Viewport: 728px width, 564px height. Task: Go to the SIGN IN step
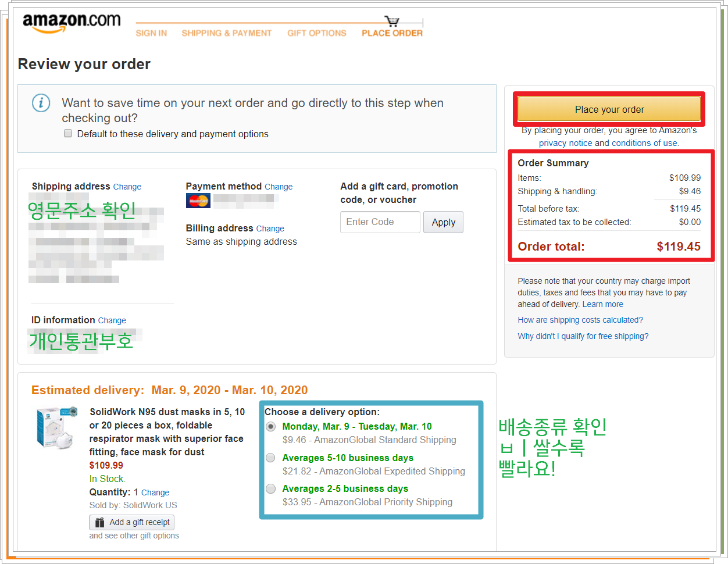[x=151, y=33]
